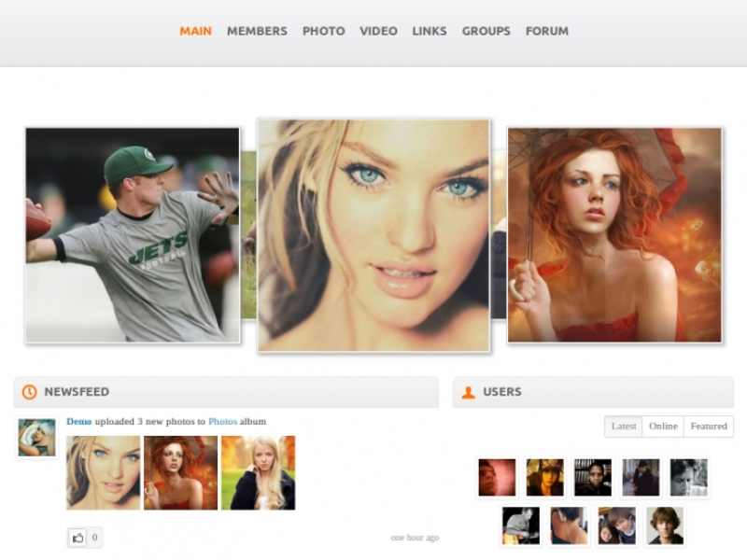Select the Links menu item
The width and height of the screenshot is (747, 560).
point(430,31)
